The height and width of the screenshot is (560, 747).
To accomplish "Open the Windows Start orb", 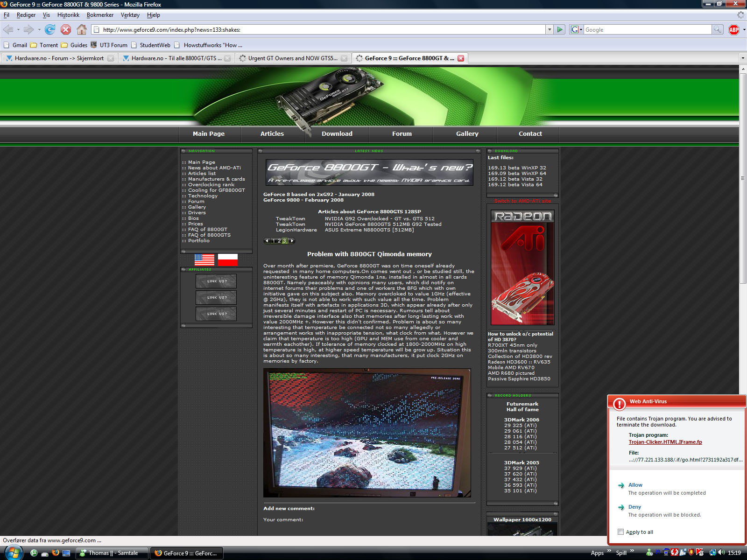I will coord(13,553).
